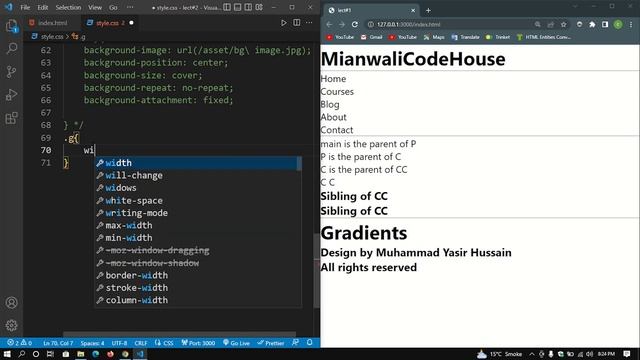Switch to the style.css editor tab
Screen dimensions: 640x360
[x=107, y=23]
